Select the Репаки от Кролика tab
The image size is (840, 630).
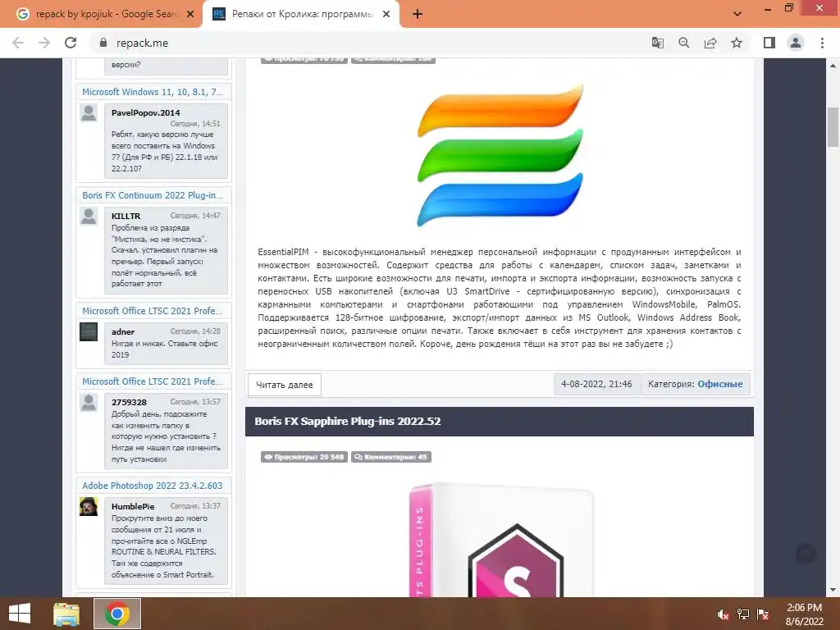point(301,14)
